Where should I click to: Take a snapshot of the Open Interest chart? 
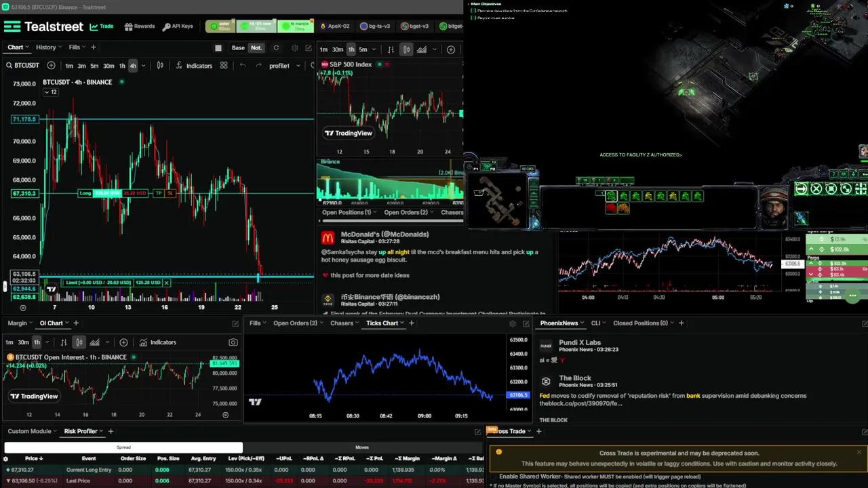pyautogui.click(x=233, y=342)
